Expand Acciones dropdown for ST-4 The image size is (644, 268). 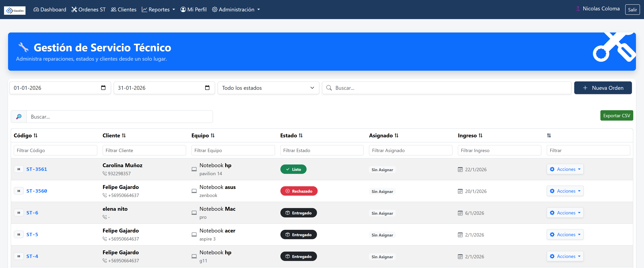[565, 256]
